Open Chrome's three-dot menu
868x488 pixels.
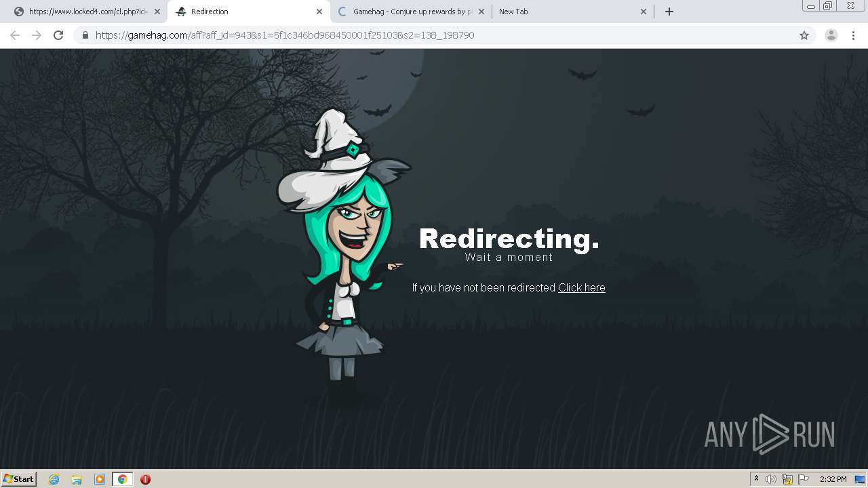853,35
